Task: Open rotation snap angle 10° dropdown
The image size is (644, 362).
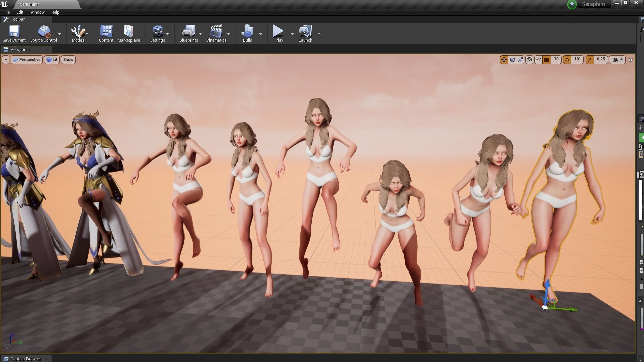Action: (577, 59)
